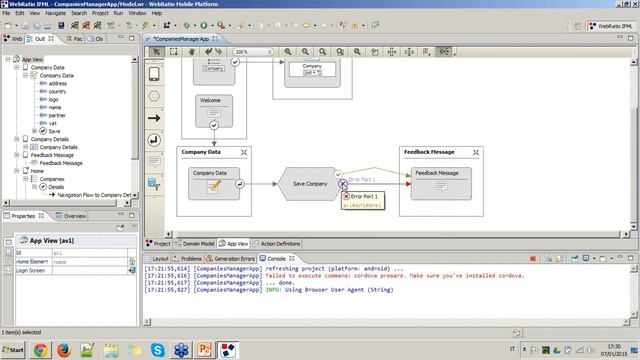Add a Screen from the palette

coord(154,74)
